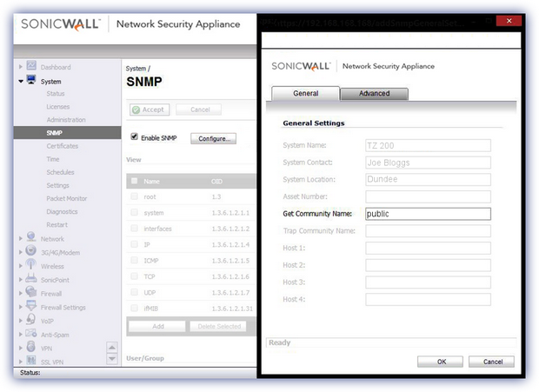Check the box for the IP view row
This screenshot has width=539, height=392.
point(135,244)
